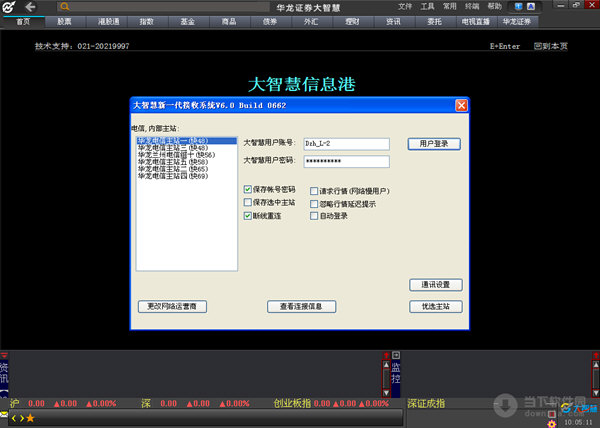Enable the 保存选中主站 checkbox

coord(248,202)
